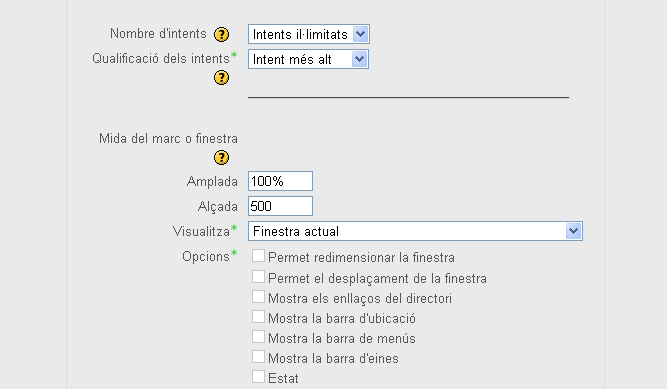Click arrow of Nombre d'intents dropdown
The image size is (667, 389).
pos(360,34)
